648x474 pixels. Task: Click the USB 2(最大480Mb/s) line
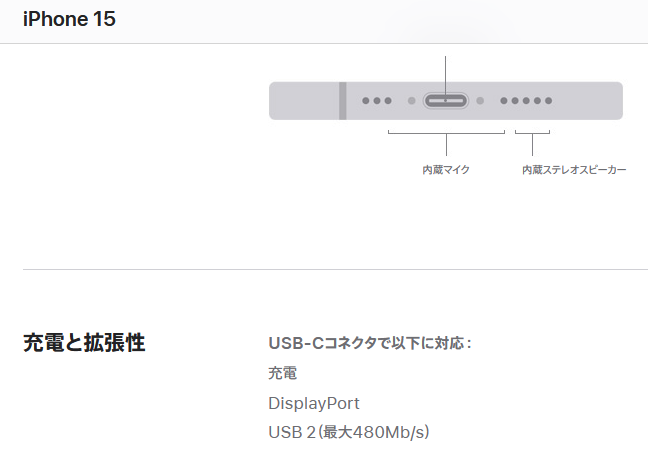(x=348, y=433)
